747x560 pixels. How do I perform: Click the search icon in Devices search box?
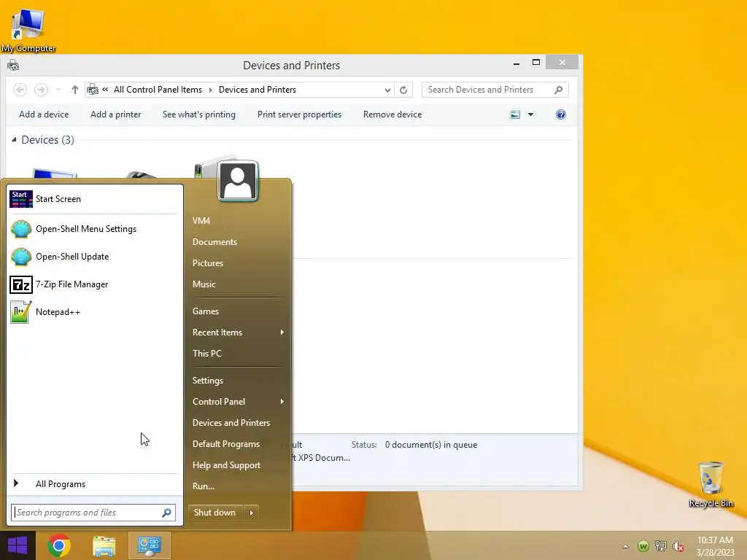point(558,90)
